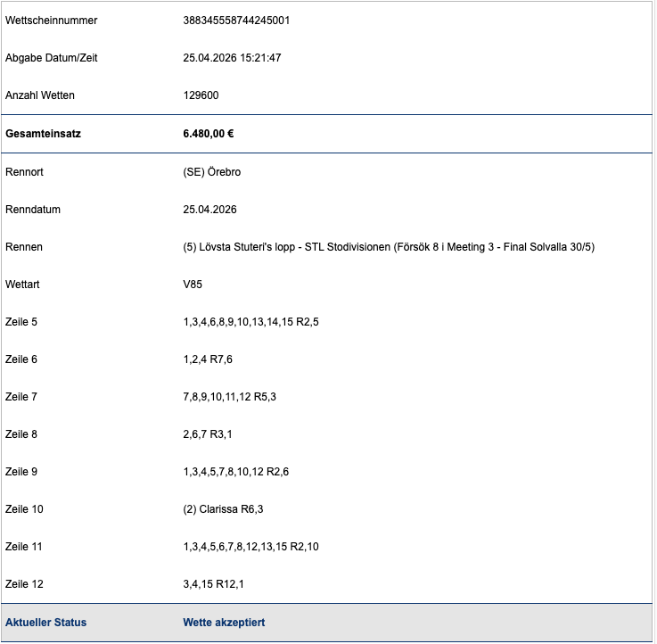Click the Zeile 11 selection ending R2,10
This screenshot has width=657, height=644.
click(x=250, y=547)
